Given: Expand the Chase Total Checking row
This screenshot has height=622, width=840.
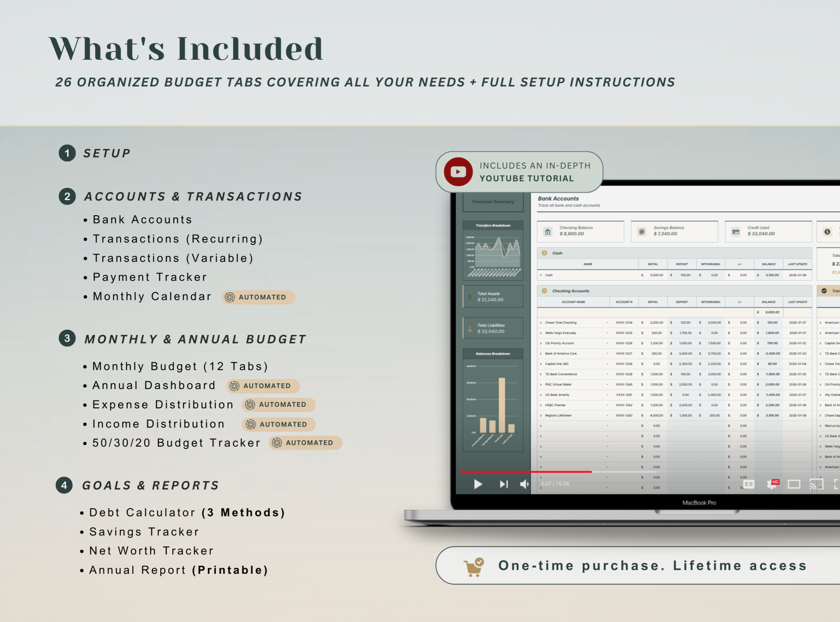Looking at the screenshot, I should [541, 323].
